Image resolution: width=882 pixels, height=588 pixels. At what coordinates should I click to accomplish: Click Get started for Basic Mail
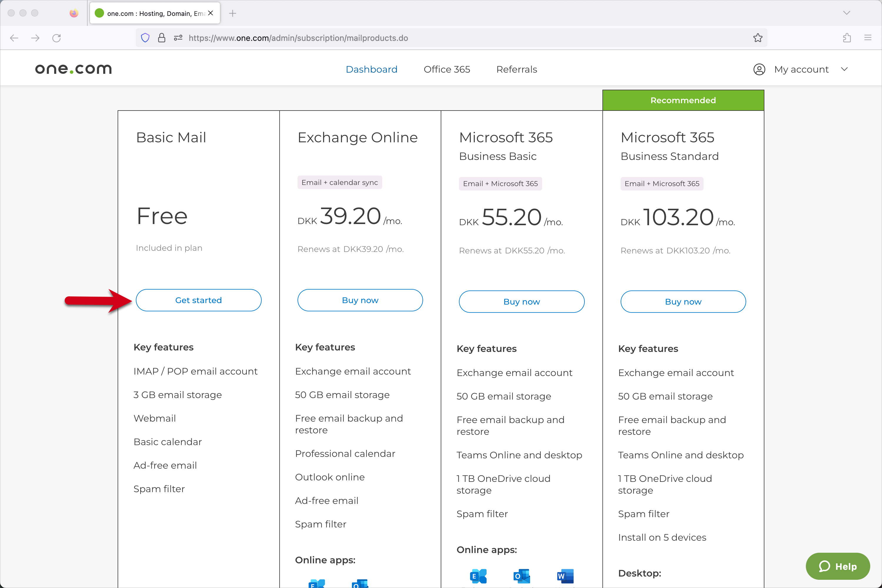198,300
